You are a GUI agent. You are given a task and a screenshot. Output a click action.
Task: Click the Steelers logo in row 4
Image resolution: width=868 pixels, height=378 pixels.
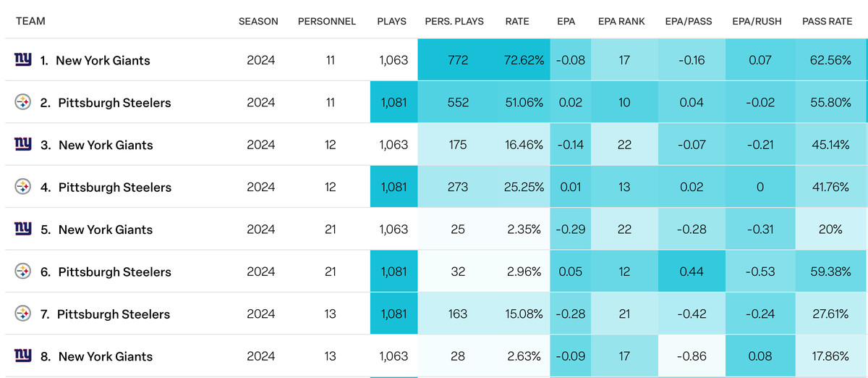23,187
